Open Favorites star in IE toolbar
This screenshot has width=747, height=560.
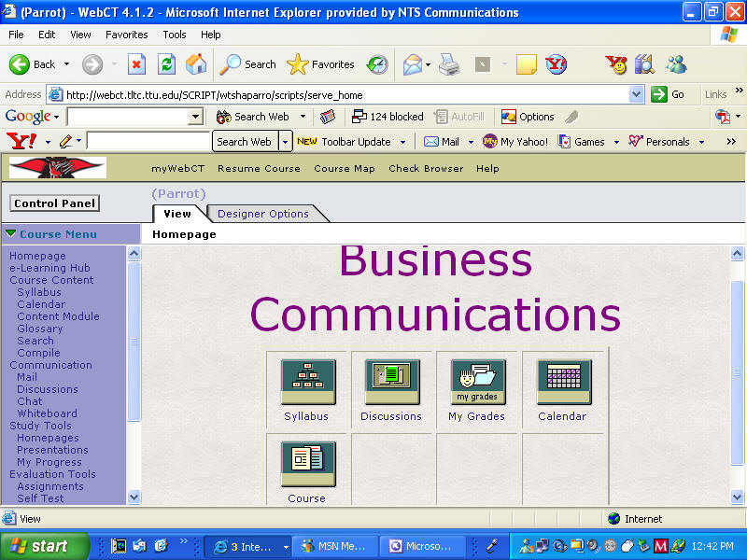[x=320, y=64]
